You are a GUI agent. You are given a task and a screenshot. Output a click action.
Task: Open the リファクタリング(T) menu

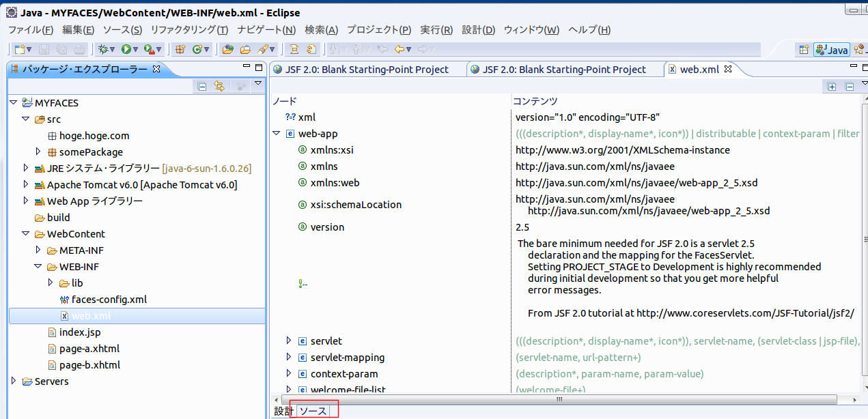point(189,30)
